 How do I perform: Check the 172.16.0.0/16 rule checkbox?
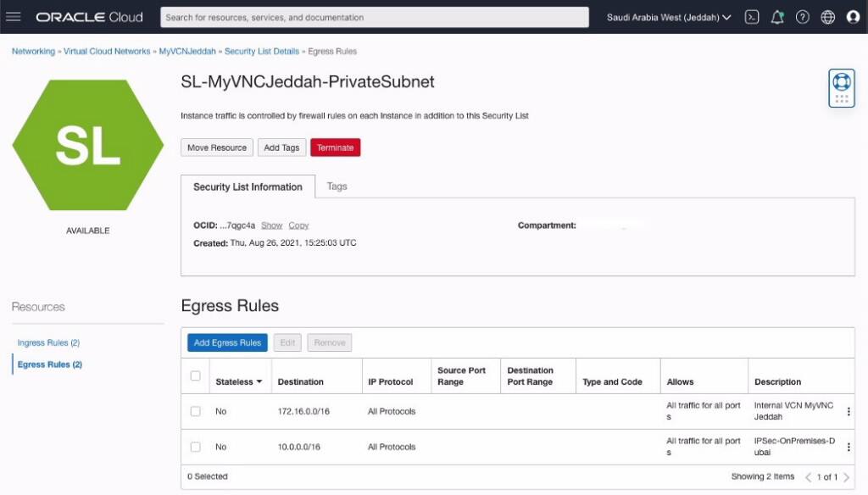[195, 411]
